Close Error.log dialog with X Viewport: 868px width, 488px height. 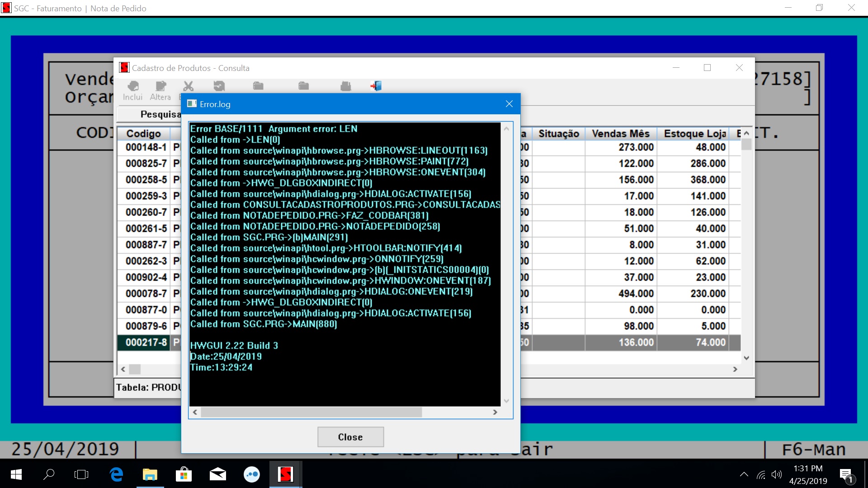[x=509, y=104]
